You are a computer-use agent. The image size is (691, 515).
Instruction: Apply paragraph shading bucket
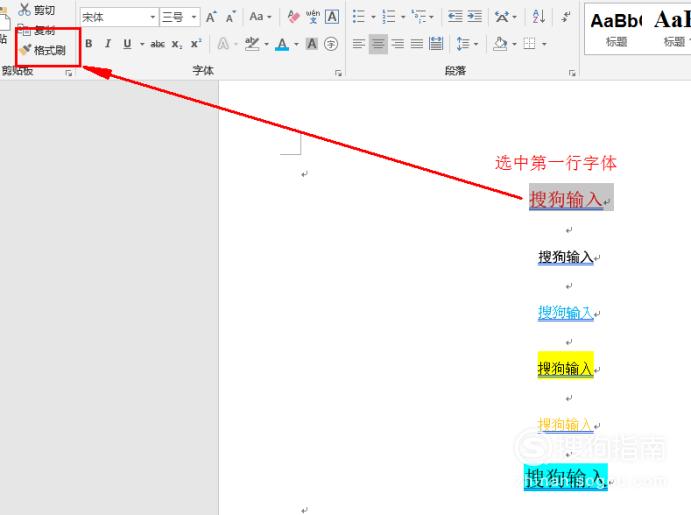click(x=500, y=44)
